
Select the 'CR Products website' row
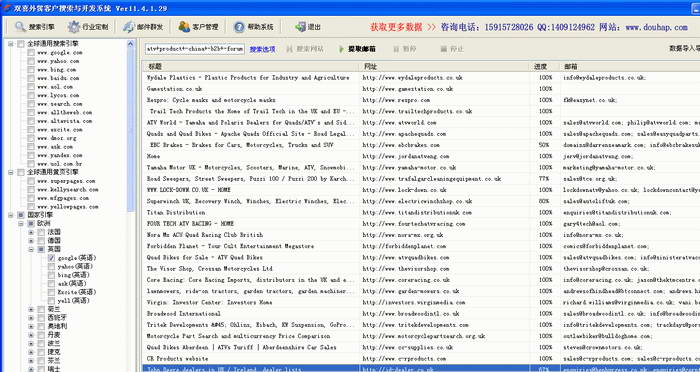(177, 359)
